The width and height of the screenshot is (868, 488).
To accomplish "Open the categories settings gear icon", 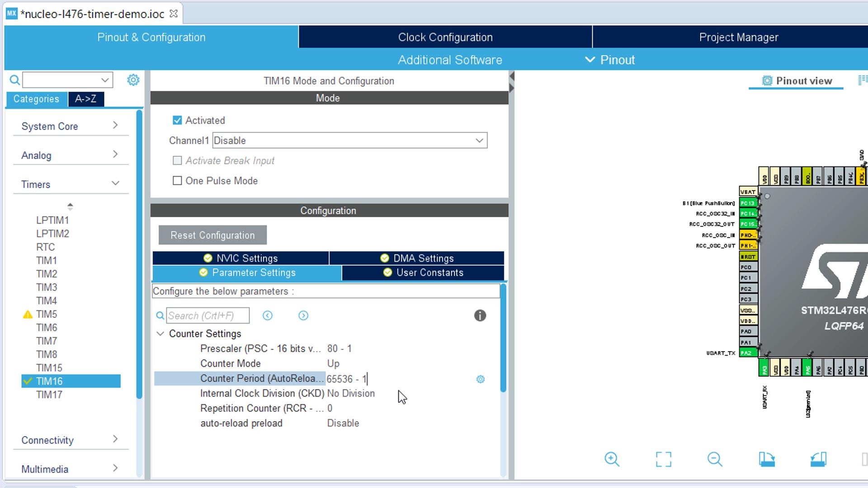I will (x=133, y=80).
